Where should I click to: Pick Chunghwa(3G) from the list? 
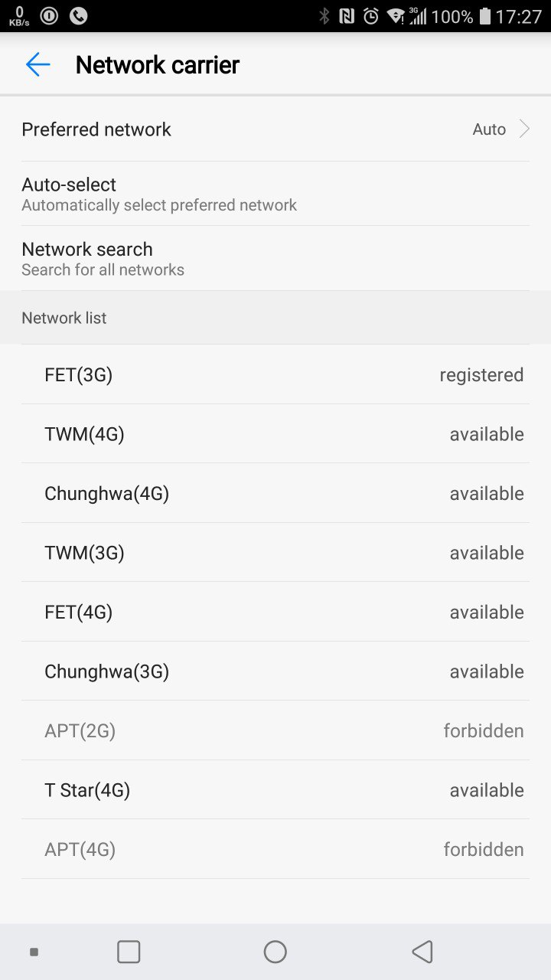tap(275, 671)
